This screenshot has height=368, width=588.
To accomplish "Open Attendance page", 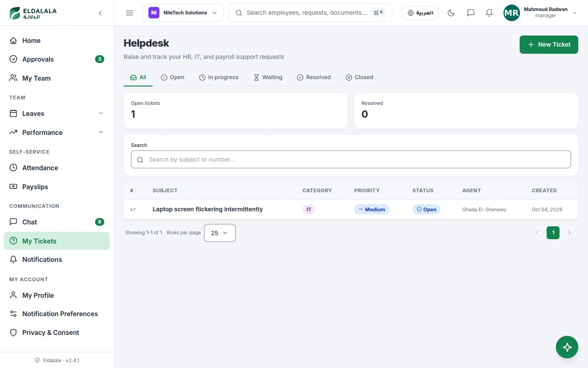I will coord(57,168).
